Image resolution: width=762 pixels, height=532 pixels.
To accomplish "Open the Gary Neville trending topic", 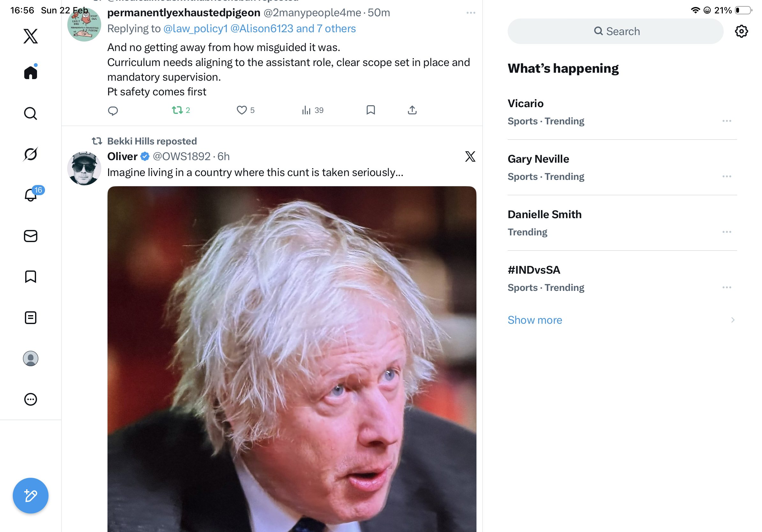I will (538, 159).
